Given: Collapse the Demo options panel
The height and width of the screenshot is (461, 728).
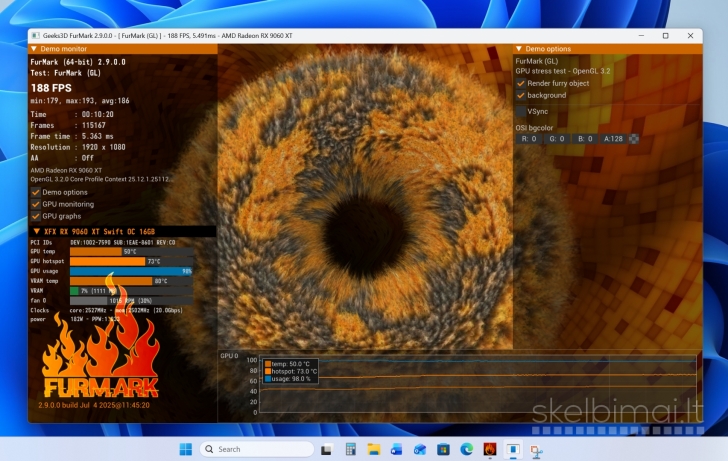Looking at the screenshot, I should 519,48.
